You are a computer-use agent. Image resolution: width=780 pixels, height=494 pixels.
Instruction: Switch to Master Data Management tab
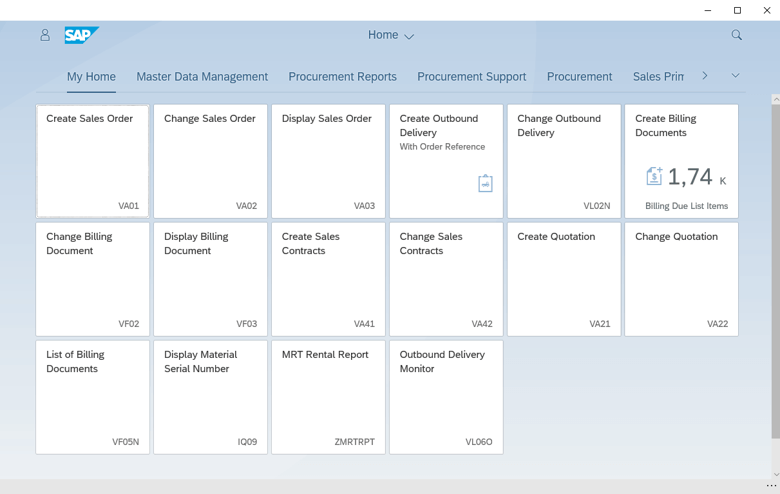202,77
